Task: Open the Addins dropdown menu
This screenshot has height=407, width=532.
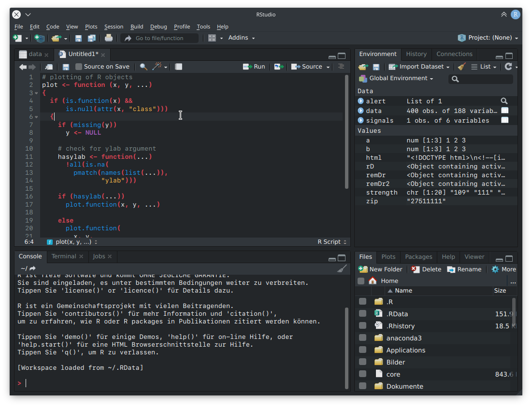Action: (x=241, y=38)
